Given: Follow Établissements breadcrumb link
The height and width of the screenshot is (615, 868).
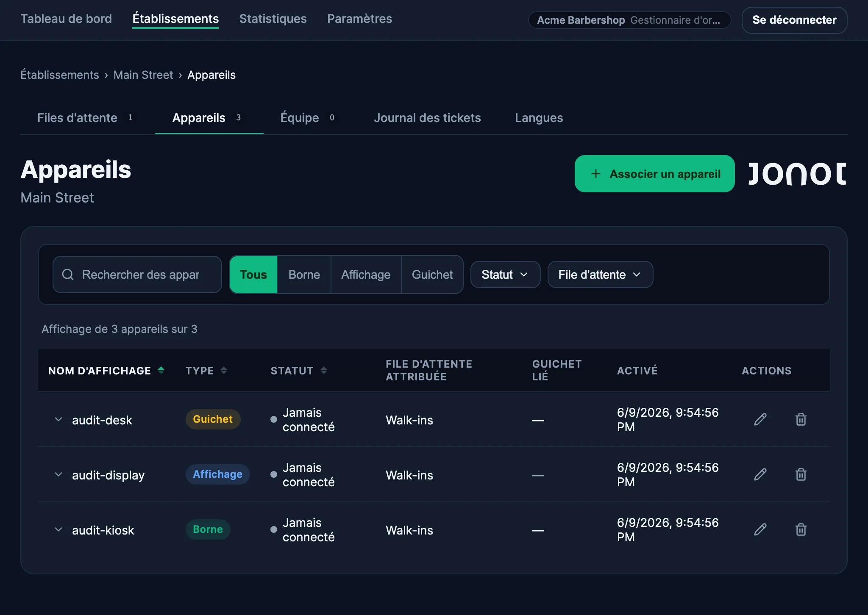Looking at the screenshot, I should click(60, 75).
